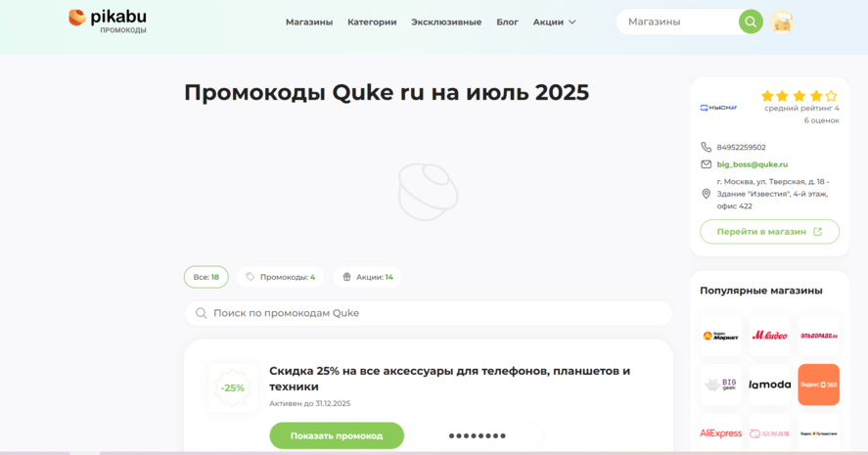Viewport: 868px width, 455px height.
Task: Open the user avatar profile icon
Action: (x=782, y=22)
